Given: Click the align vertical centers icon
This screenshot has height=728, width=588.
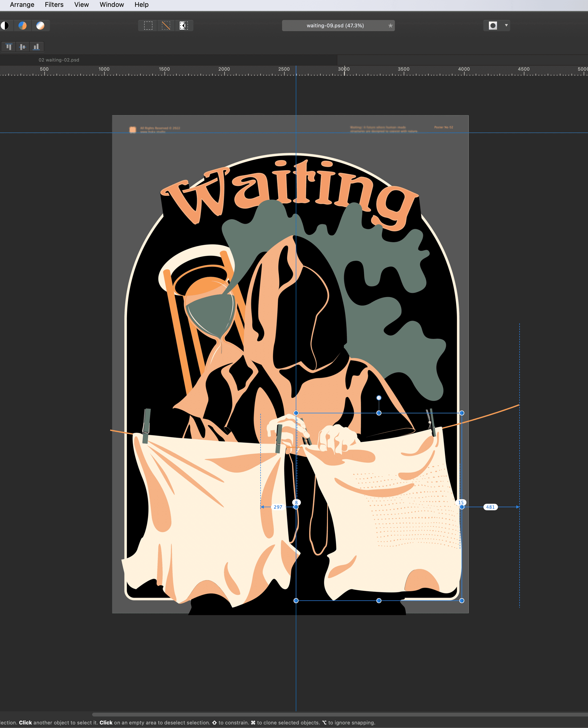Looking at the screenshot, I should pos(22,47).
